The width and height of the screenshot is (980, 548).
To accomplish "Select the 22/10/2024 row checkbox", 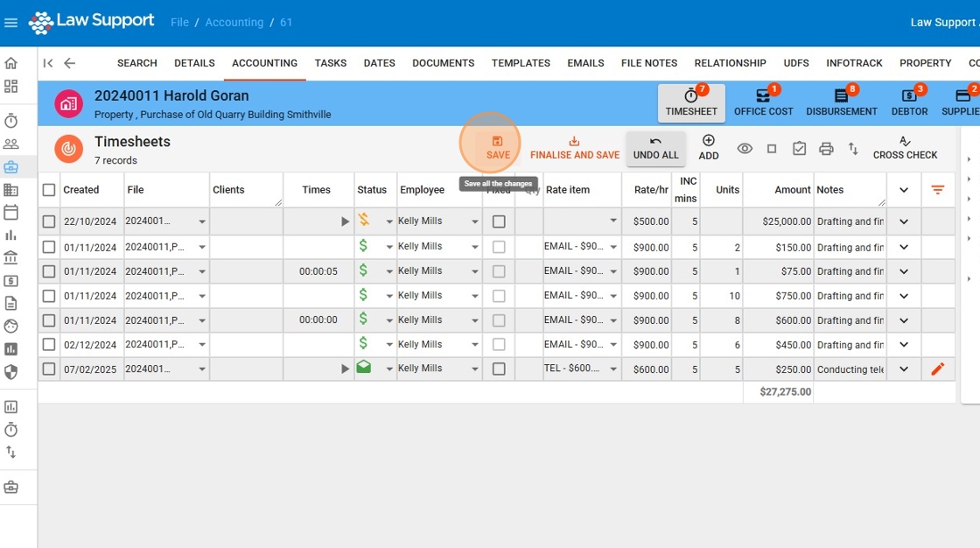I will [x=49, y=221].
